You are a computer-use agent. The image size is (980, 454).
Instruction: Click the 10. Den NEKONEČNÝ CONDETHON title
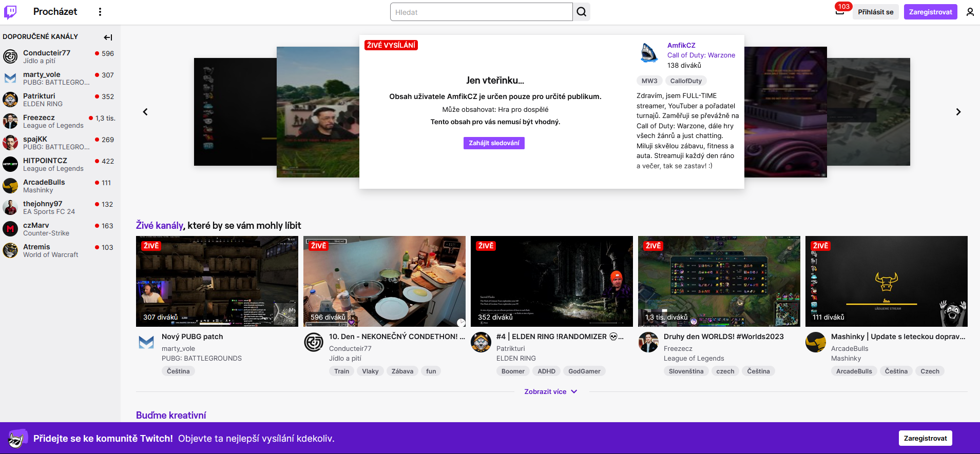click(397, 337)
